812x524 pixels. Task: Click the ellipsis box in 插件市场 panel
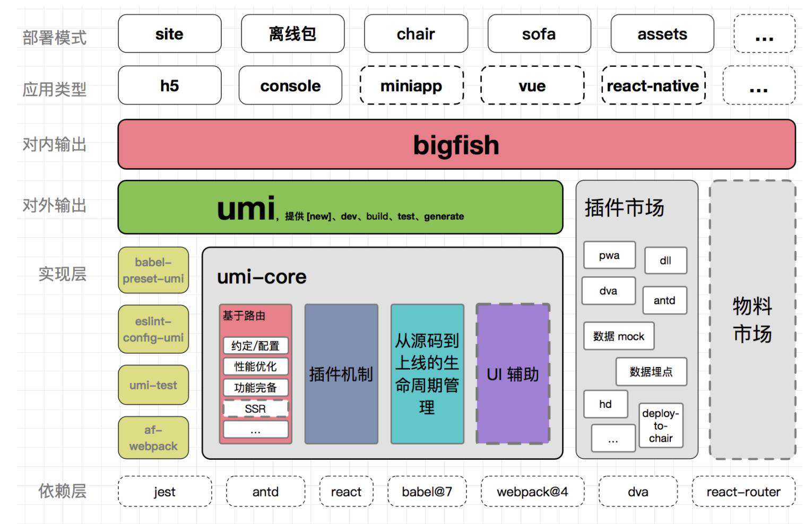point(614,438)
